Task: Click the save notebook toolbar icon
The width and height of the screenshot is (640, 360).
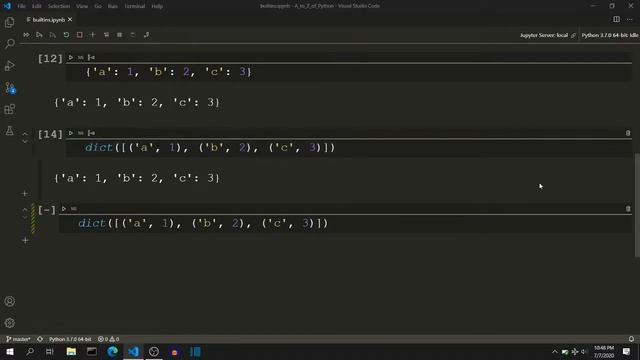Action: pyautogui.click(x=133, y=35)
